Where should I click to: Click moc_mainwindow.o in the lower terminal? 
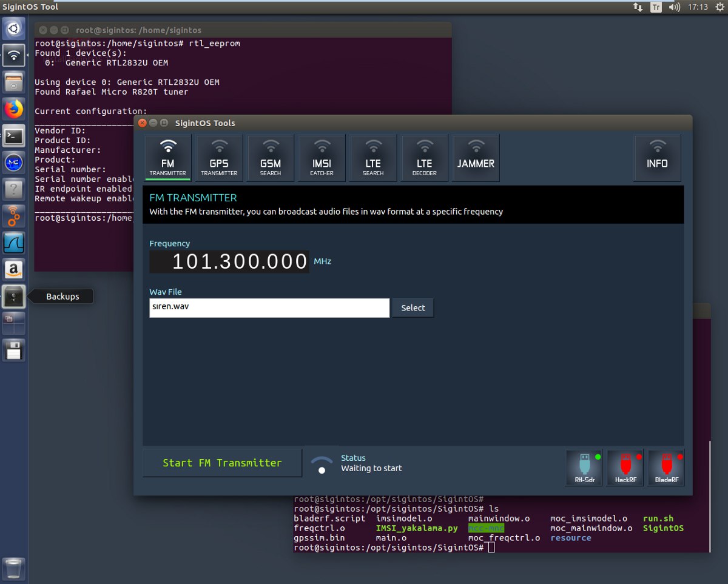tap(591, 528)
